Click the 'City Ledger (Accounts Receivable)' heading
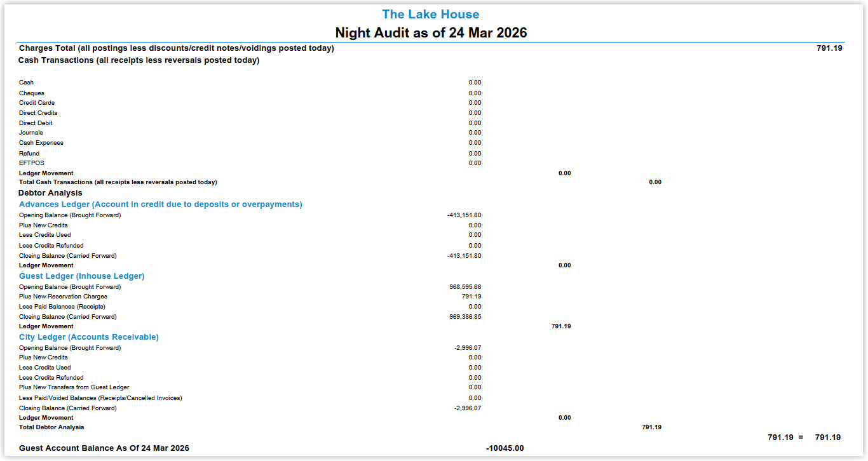The image size is (868, 461). [x=89, y=337]
